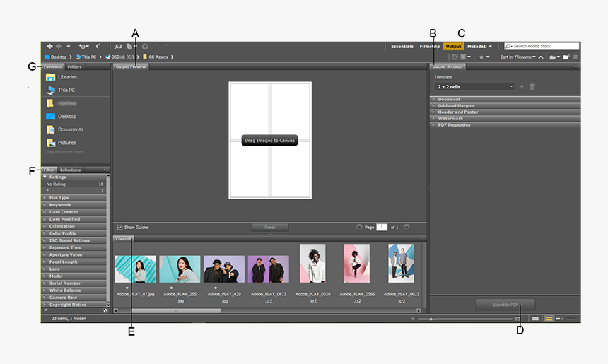Click the keep filter pin icon
Image resolution: width=608 pixels, height=364 pixels.
[x=45, y=310]
